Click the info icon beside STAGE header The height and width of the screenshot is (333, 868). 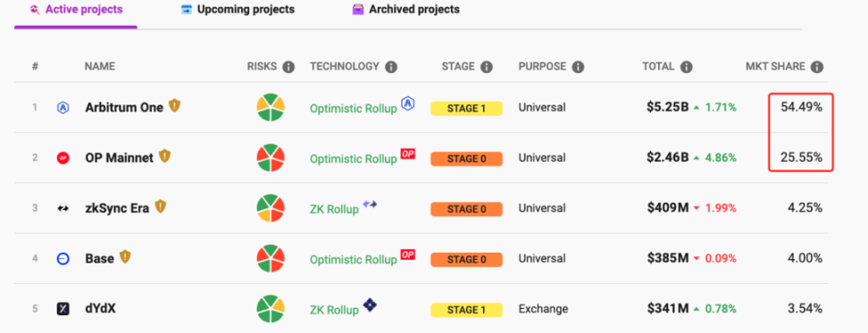[x=487, y=67]
